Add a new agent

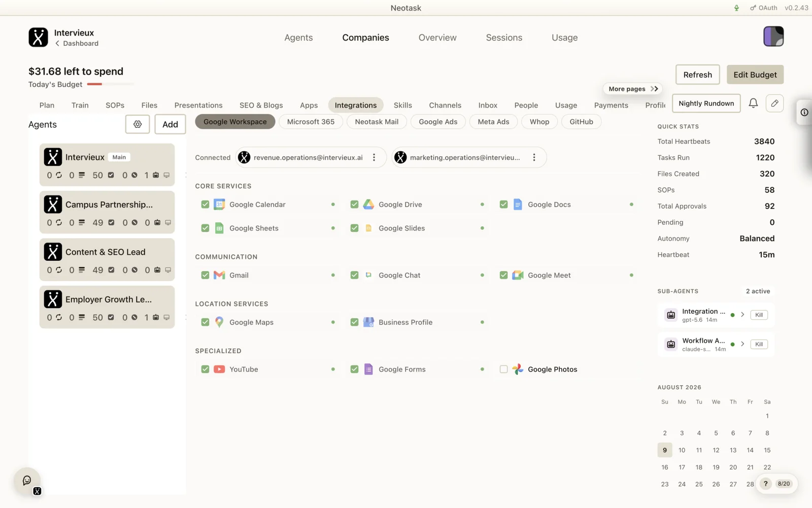tap(170, 124)
